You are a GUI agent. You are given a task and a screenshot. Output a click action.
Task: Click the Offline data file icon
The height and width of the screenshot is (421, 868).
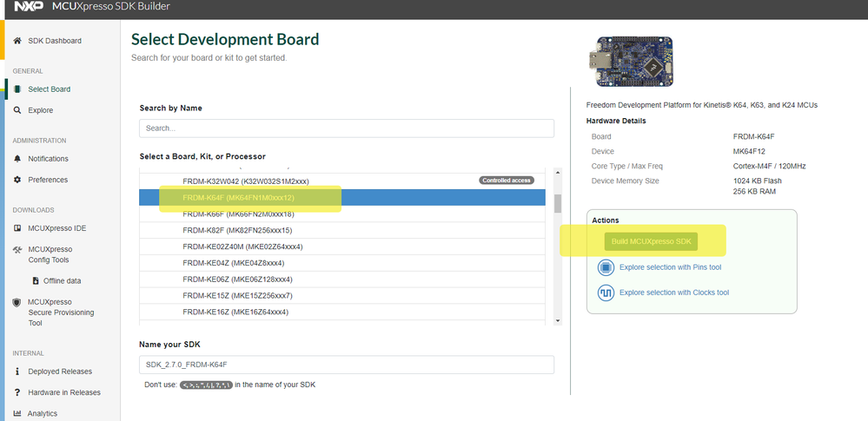pyautogui.click(x=36, y=281)
